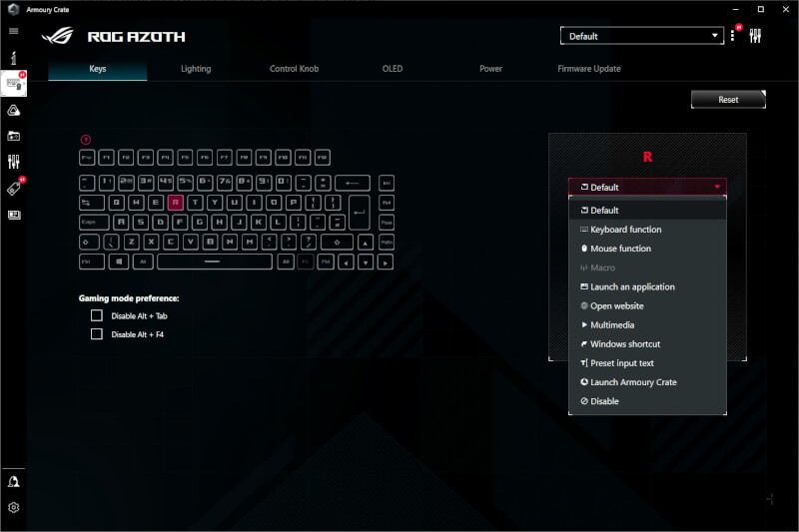Open the hamburger menu in the sidebar
Image resolution: width=799 pixels, height=532 pixels.
pyautogui.click(x=14, y=31)
